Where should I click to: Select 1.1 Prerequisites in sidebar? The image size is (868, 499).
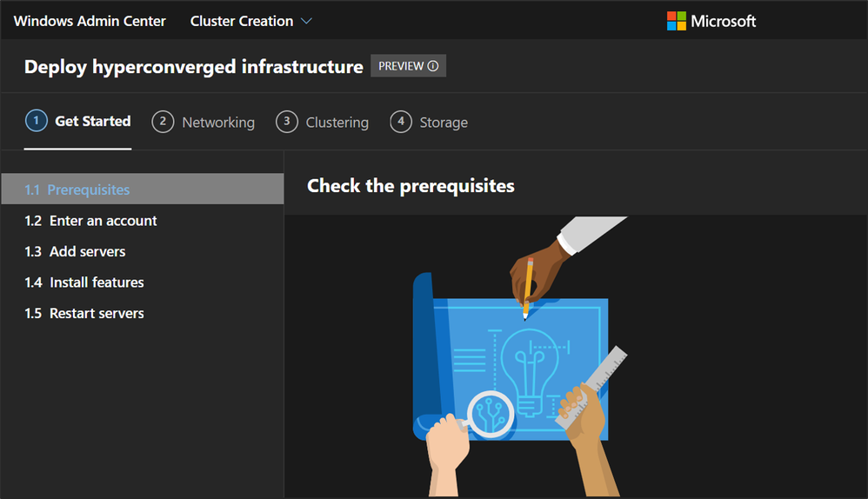tap(89, 190)
